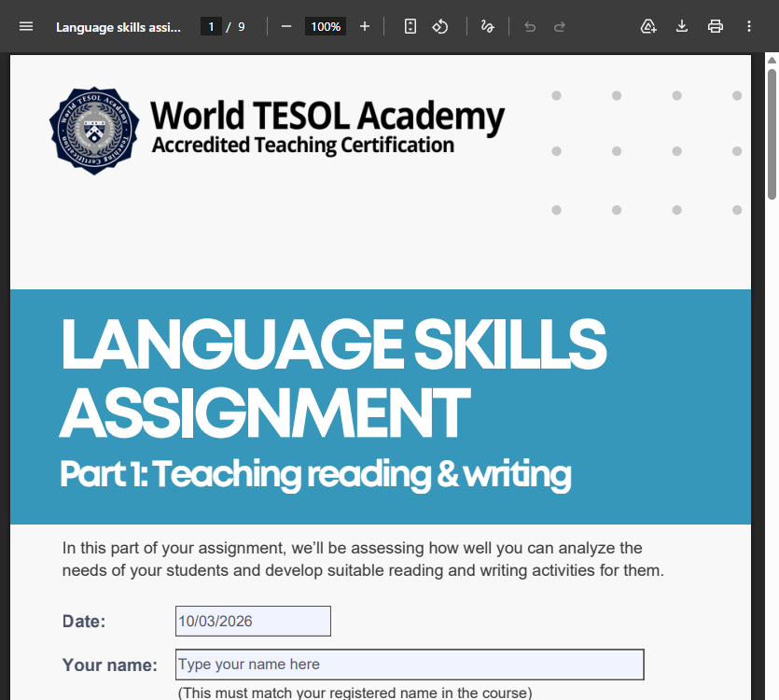Click the World TESOL Academy logo
This screenshot has width=779, height=700.
(x=92, y=131)
